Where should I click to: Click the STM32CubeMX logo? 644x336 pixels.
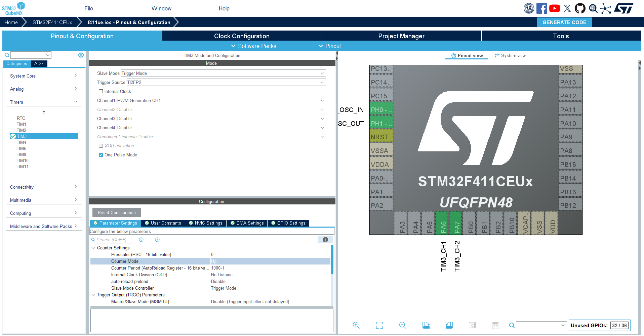coord(13,8)
